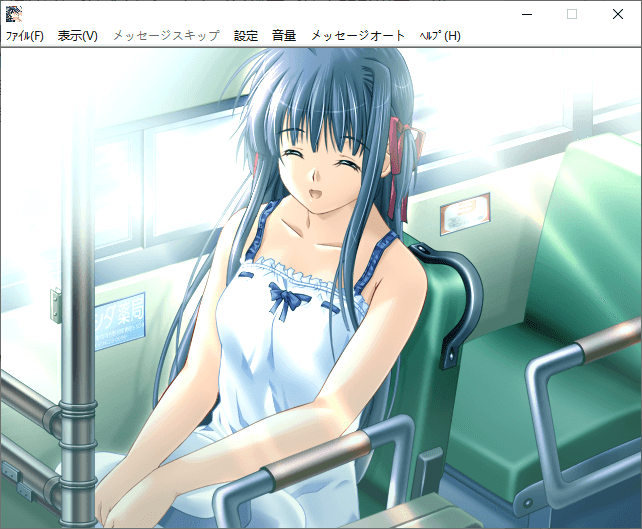Click the blue pharmacy sign on the bus wall

(x=120, y=320)
